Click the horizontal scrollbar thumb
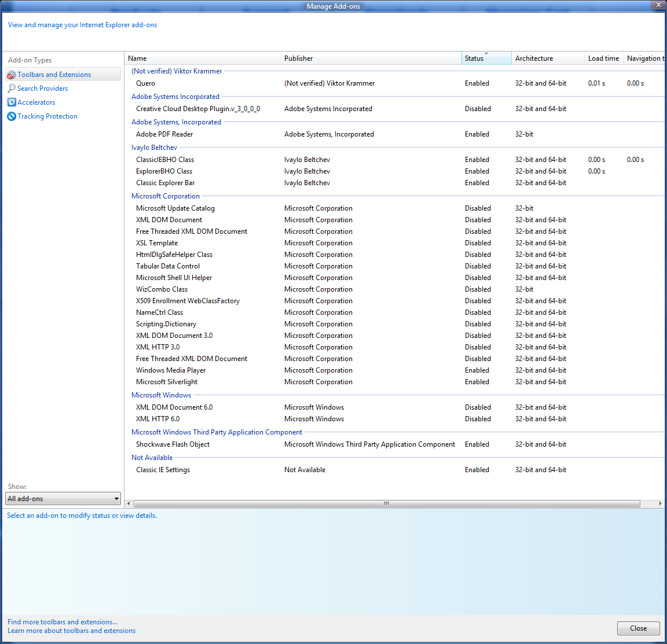Screen dimensions: 667x644 point(386,503)
